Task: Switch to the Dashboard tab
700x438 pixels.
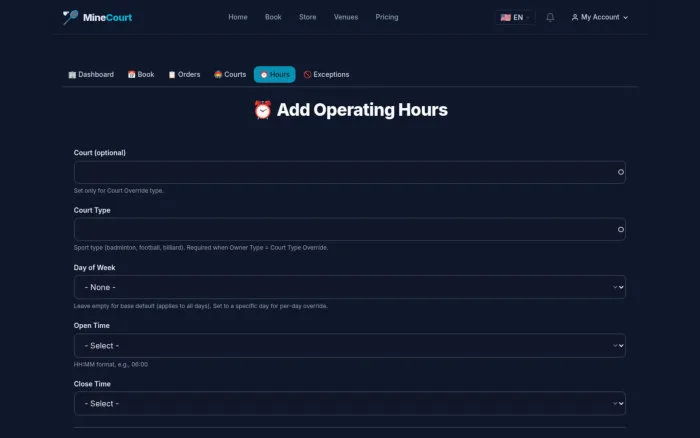Action: 91,75
